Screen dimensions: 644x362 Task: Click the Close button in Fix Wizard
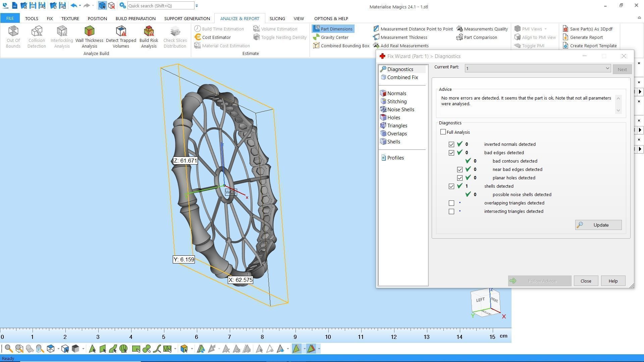click(586, 281)
